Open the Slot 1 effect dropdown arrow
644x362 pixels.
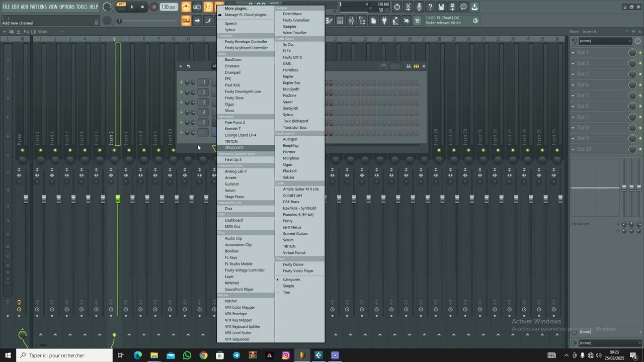coord(573,53)
